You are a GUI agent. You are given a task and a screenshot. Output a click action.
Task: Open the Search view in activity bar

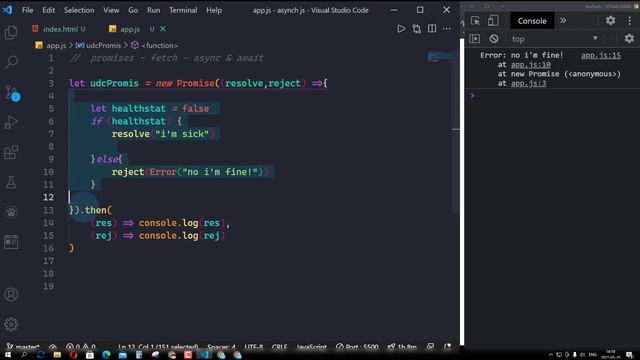point(11,62)
